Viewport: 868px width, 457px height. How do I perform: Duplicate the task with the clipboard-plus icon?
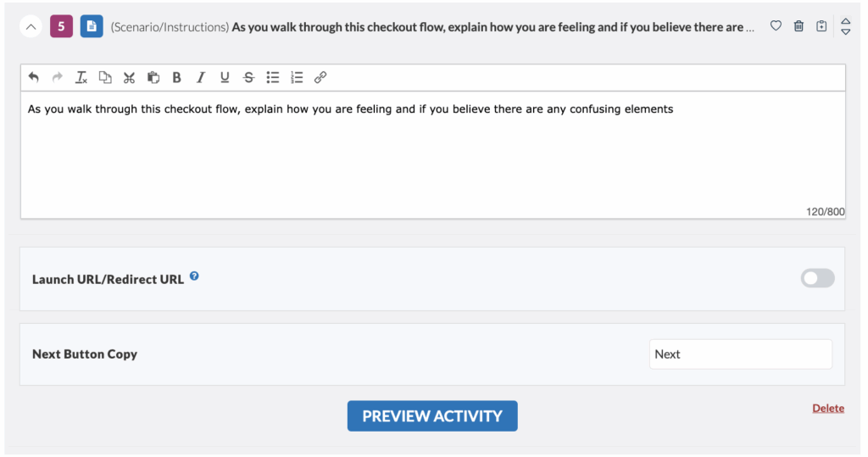click(821, 26)
